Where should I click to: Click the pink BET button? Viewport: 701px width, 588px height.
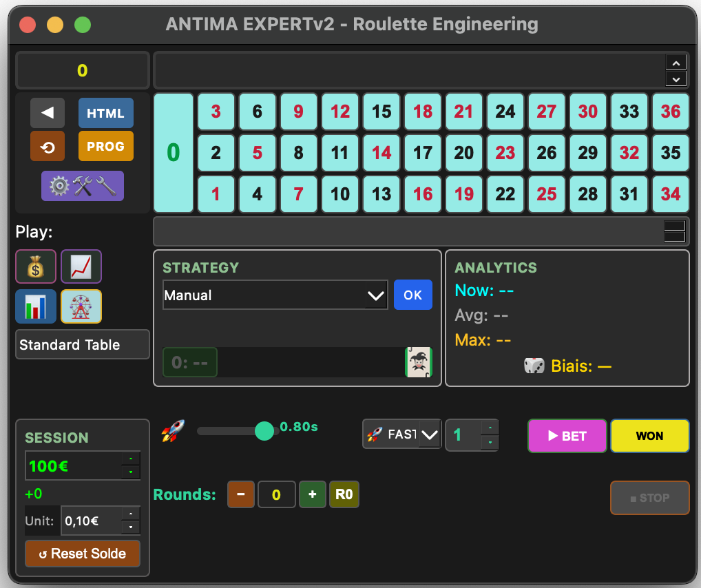(567, 436)
